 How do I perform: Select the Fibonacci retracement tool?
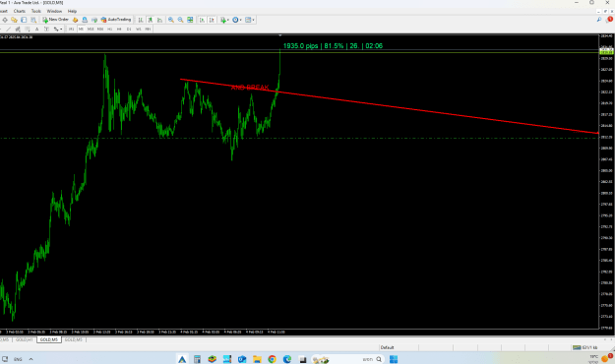tap(28, 30)
